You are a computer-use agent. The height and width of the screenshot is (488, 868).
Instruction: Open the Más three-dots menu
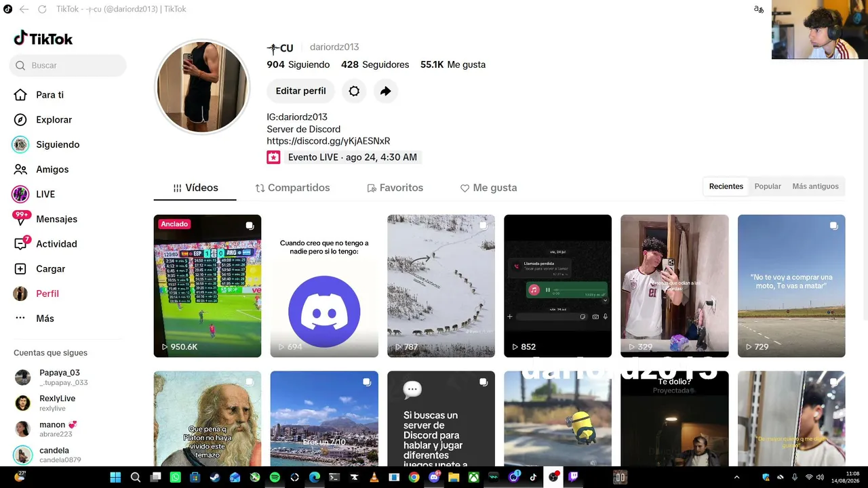(x=21, y=319)
